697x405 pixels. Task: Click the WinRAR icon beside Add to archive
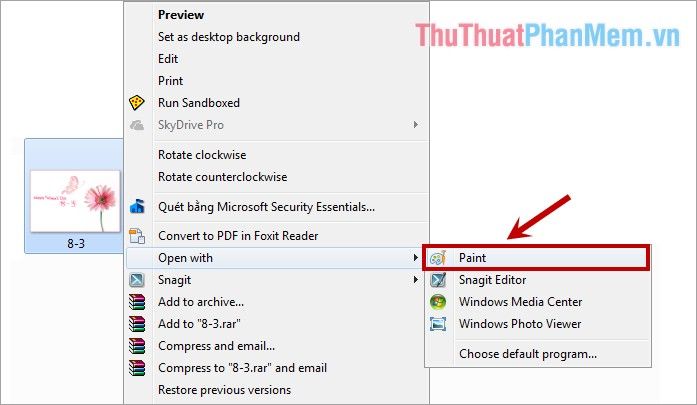tap(137, 302)
